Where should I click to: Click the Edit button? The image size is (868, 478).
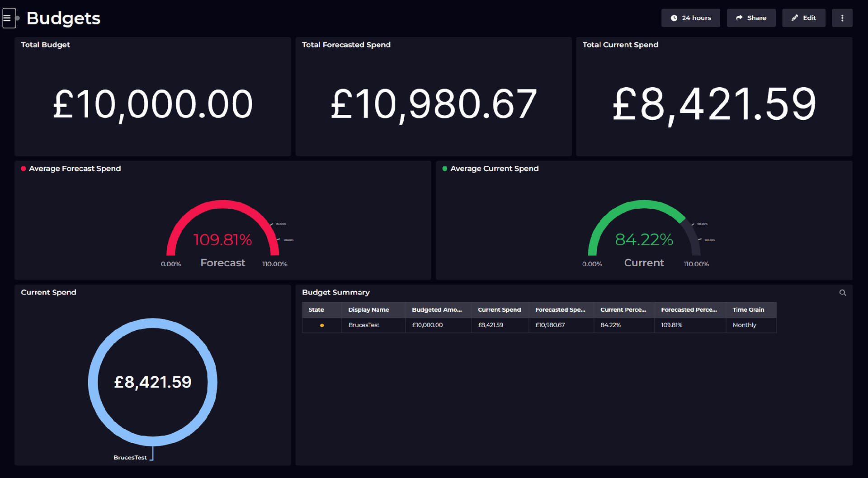pyautogui.click(x=804, y=18)
